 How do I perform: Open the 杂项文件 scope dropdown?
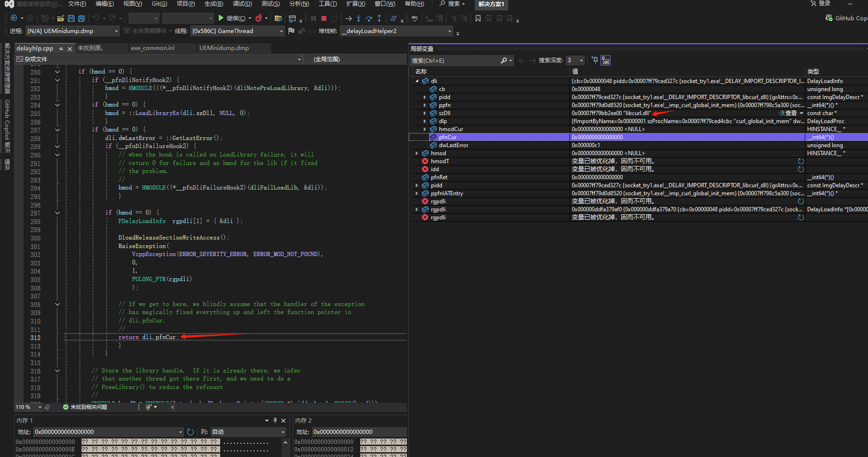[x=158, y=59]
